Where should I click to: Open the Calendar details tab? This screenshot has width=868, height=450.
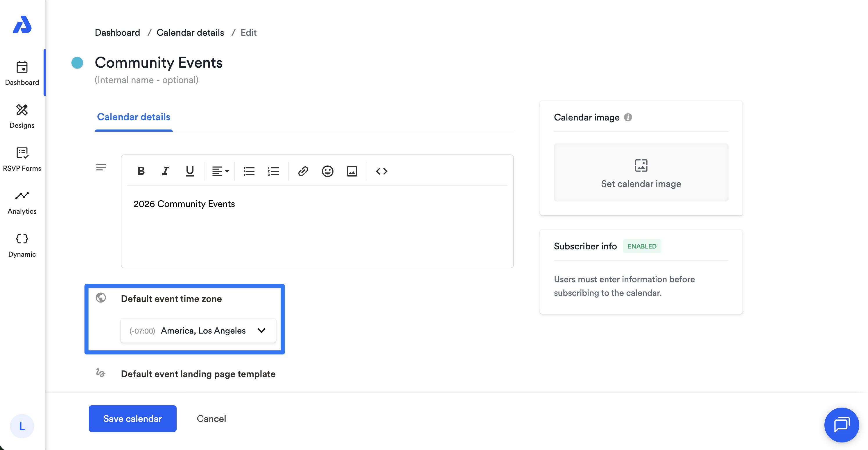pos(133,117)
